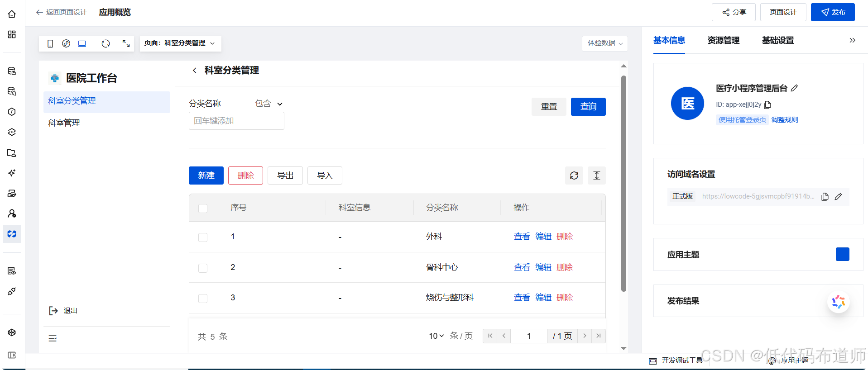Go to first page in pagination

coord(490,336)
